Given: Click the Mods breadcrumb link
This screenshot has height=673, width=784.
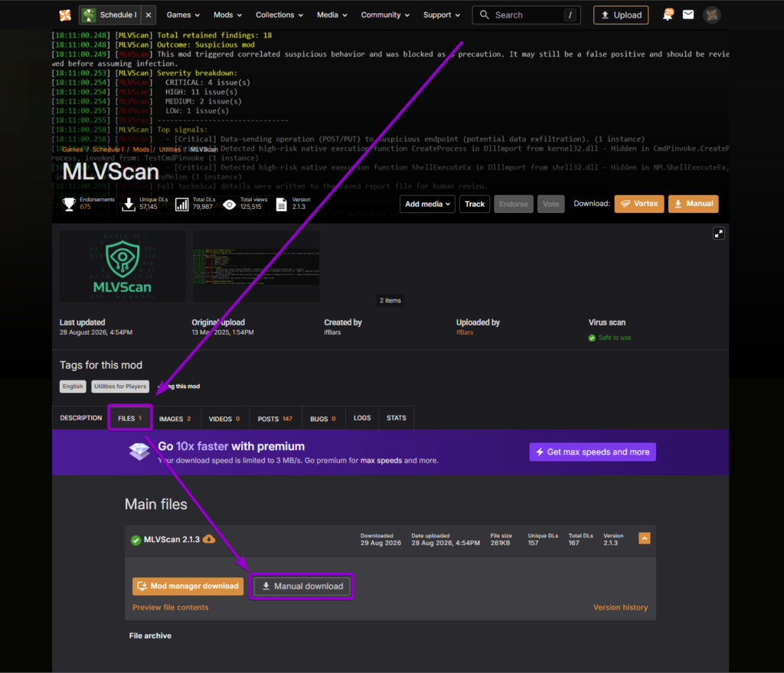Looking at the screenshot, I should point(141,149).
